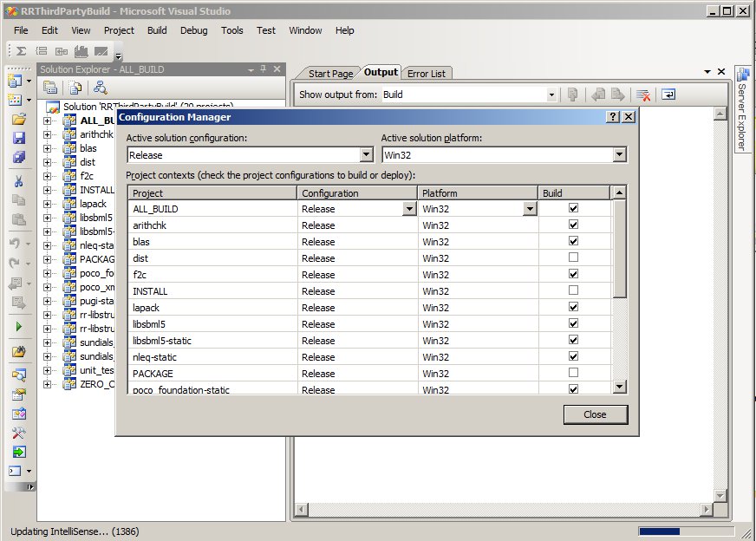
Task: Open Active solution configuration dropdown
Action: pos(366,155)
